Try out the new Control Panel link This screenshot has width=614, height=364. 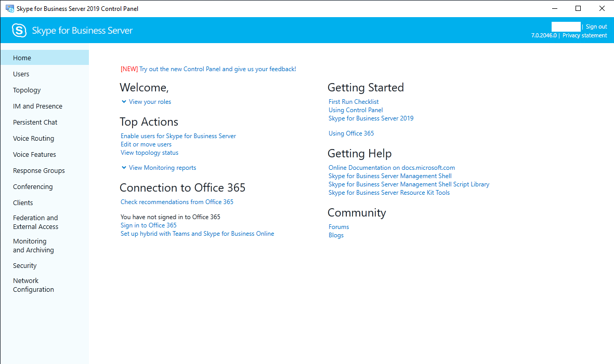tap(217, 69)
